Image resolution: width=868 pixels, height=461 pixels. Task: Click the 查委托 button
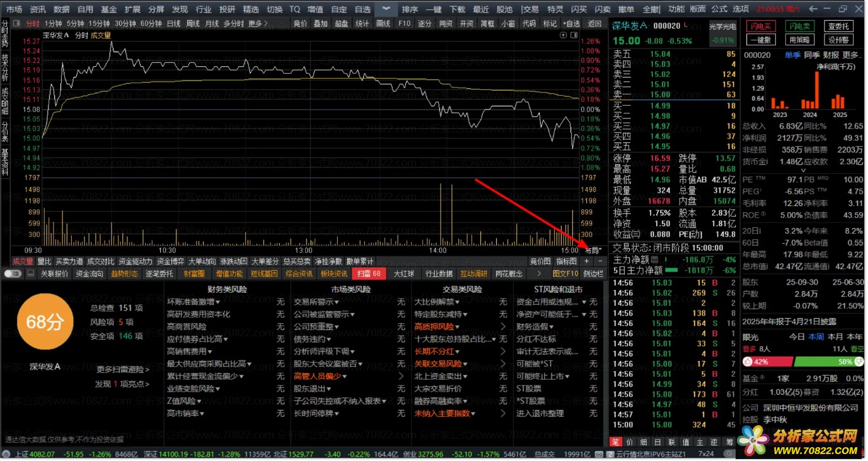tap(838, 26)
